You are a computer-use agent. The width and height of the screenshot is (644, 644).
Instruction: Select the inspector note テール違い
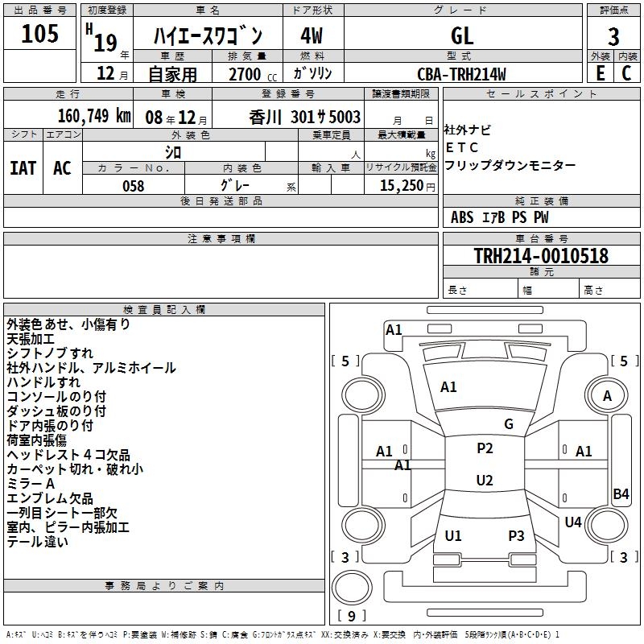click(37, 542)
